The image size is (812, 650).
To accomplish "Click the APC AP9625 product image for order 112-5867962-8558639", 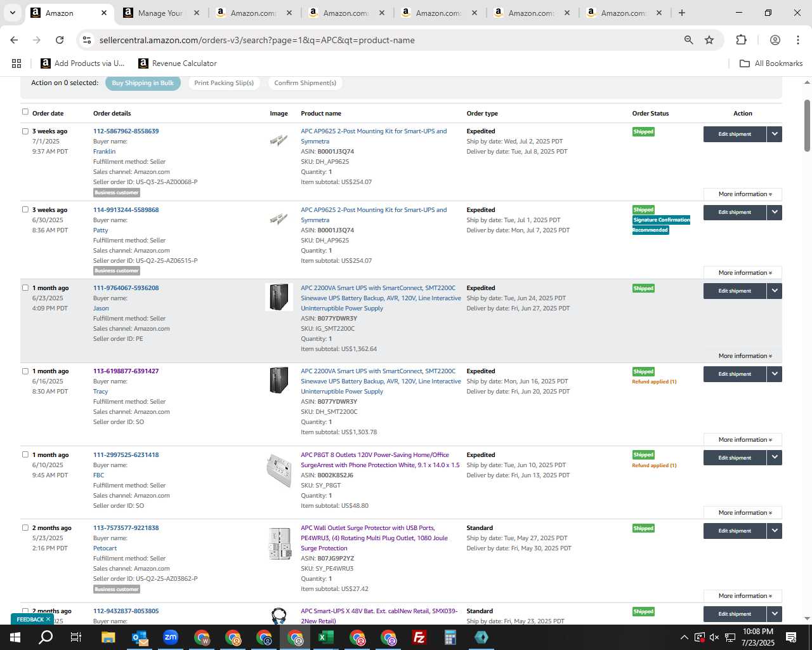I will tap(278, 140).
